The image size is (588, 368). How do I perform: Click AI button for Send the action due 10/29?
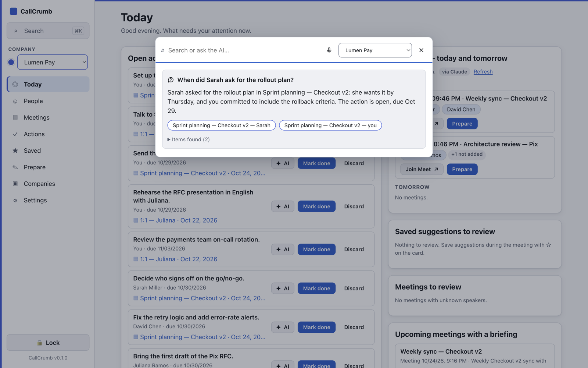283,163
